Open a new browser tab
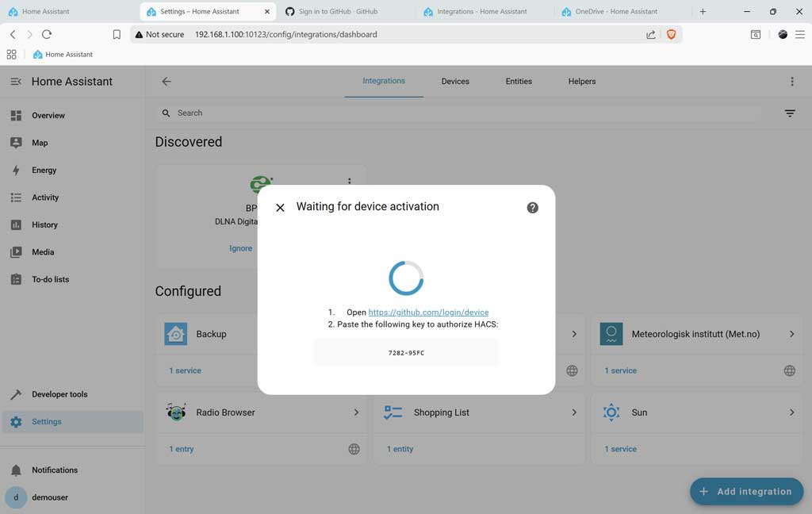812x514 pixels. 703,11
